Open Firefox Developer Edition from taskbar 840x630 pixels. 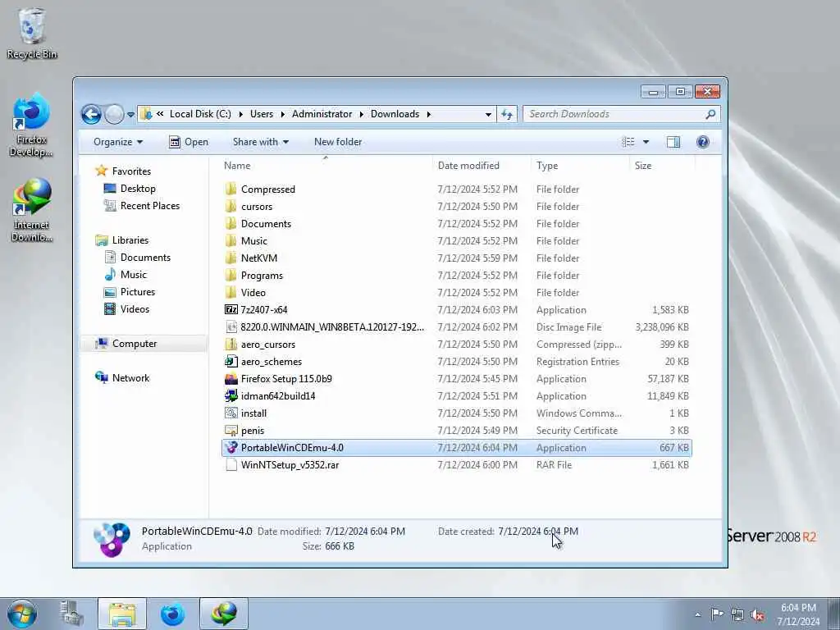pyautogui.click(x=172, y=614)
